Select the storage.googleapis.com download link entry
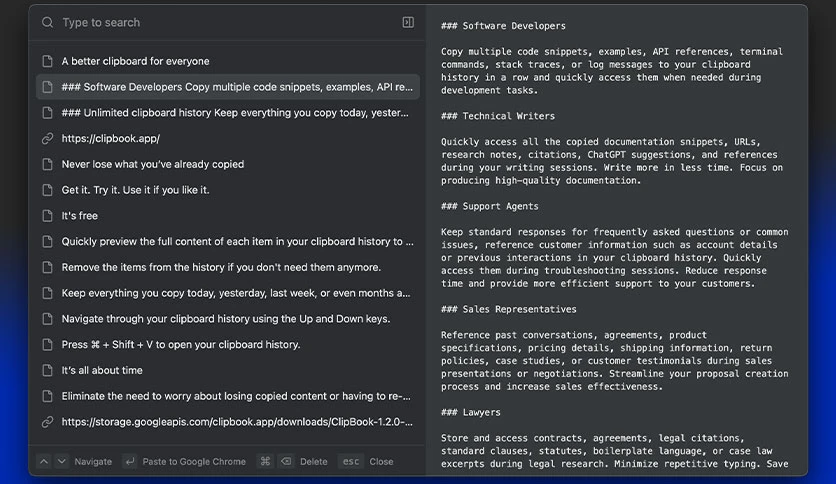The image size is (836, 484). [228, 422]
